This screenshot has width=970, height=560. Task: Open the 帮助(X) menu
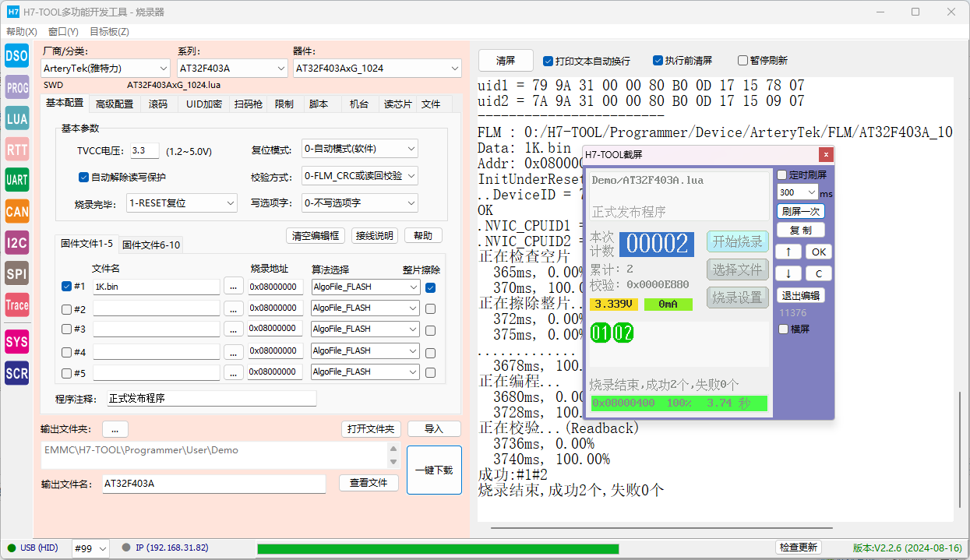pyautogui.click(x=22, y=32)
